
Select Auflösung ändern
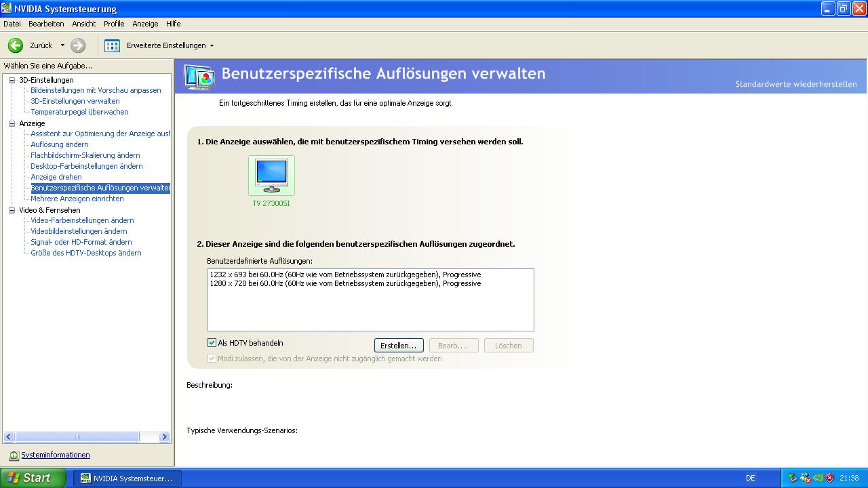(x=60, y=144)
